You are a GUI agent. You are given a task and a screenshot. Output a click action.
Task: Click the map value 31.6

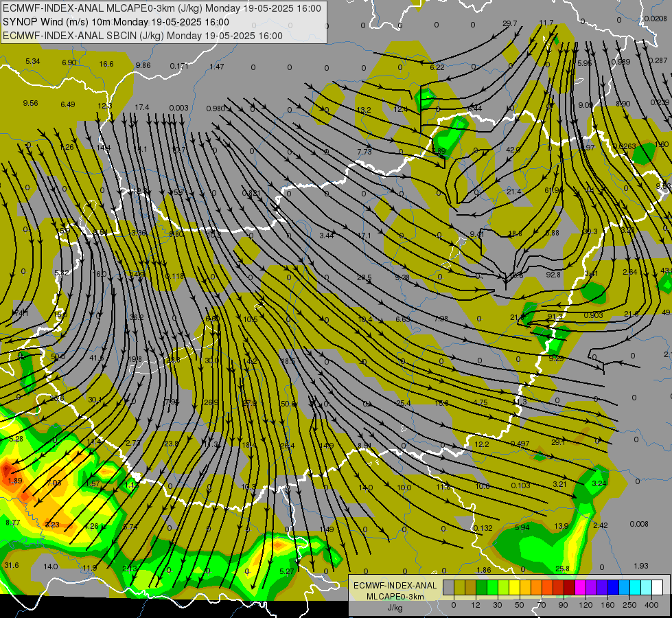12,565
